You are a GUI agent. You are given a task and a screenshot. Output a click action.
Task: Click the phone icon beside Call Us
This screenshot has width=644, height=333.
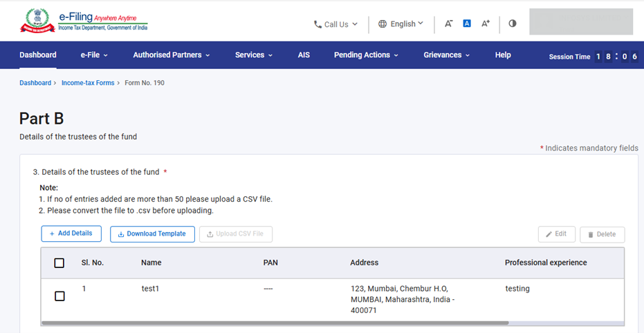(318, 24)
